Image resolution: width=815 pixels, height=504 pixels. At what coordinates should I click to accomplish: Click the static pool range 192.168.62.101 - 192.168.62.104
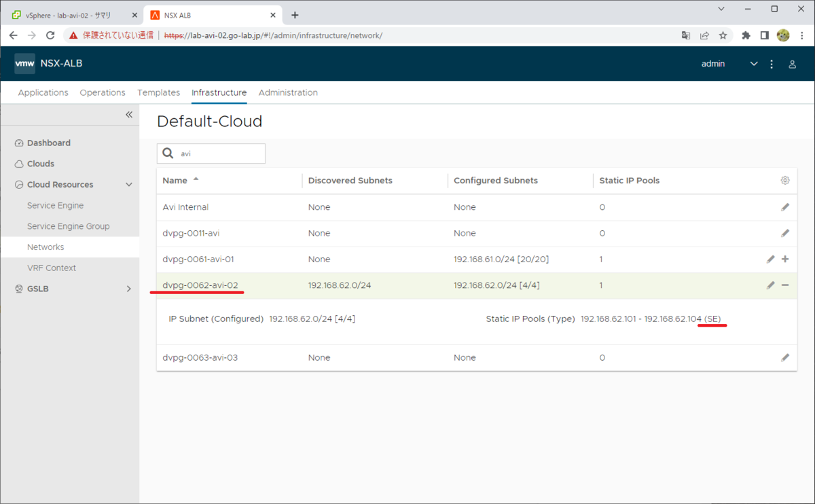pos(641,319)
